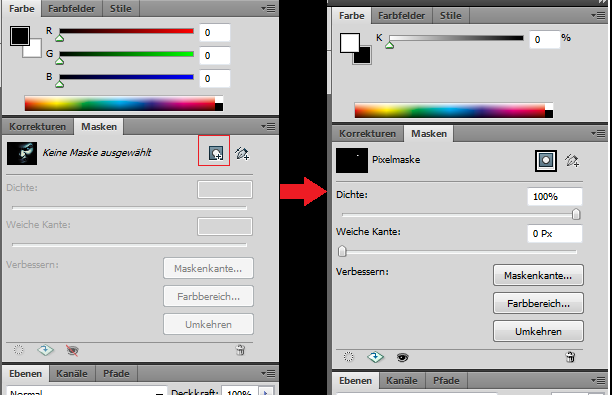The width and height of the screenshot is (612, 395).
Task: Open panel menu of left Farbe panel
Action: tap(268, 9)
